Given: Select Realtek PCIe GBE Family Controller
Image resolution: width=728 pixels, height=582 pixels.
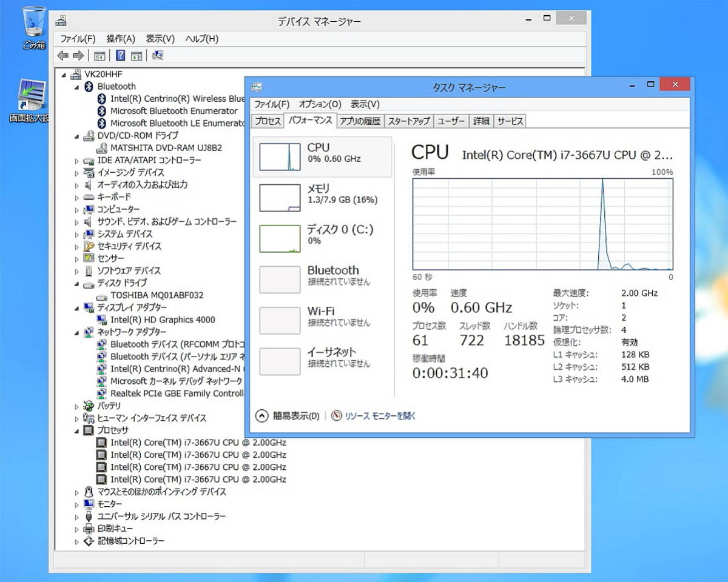Looking at the screenshot, I should 177,393.
